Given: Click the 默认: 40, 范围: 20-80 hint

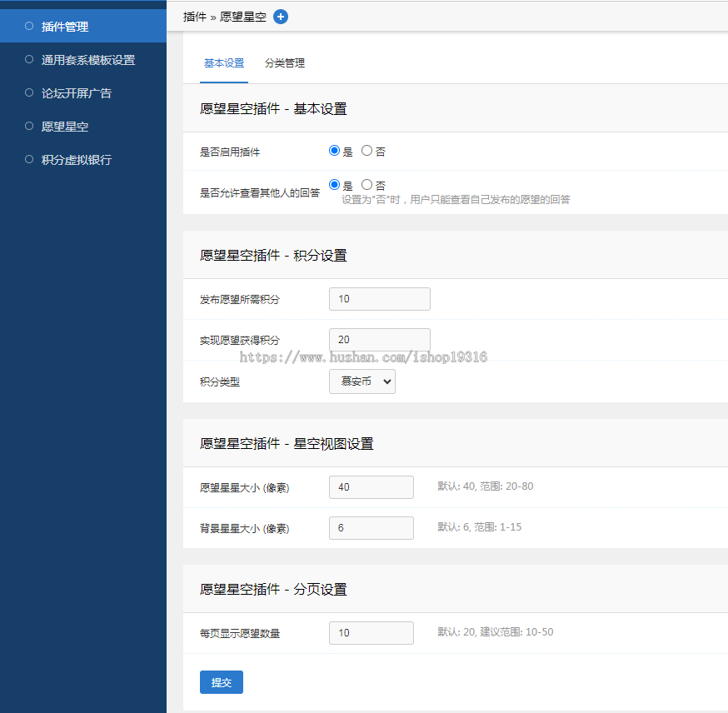Looking at the screenshot, I should (x=485, y=486).
